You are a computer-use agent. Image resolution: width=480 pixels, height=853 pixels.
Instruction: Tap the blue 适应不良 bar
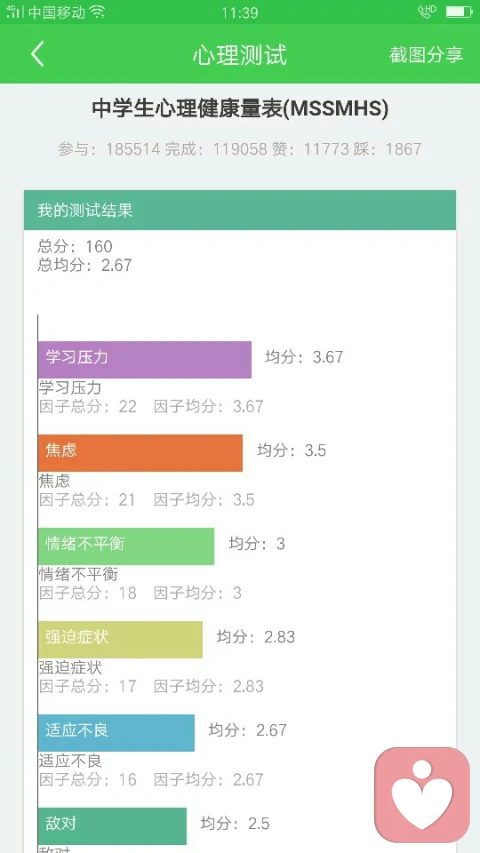[x=116, y=733]
